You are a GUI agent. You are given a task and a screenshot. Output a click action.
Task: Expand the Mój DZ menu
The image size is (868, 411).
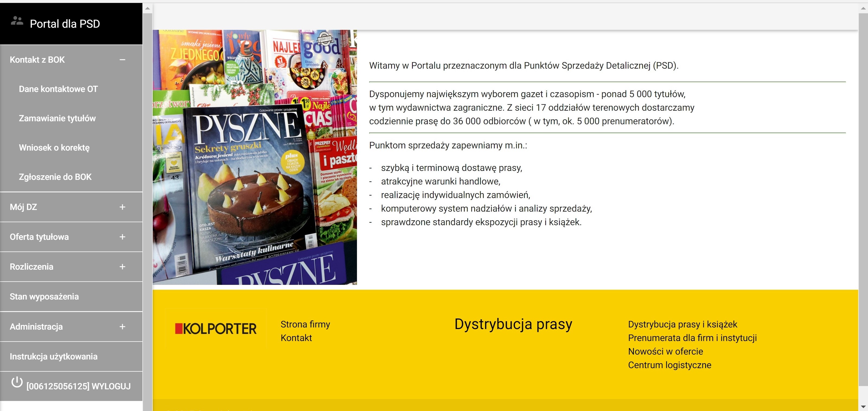coord(122,208)
